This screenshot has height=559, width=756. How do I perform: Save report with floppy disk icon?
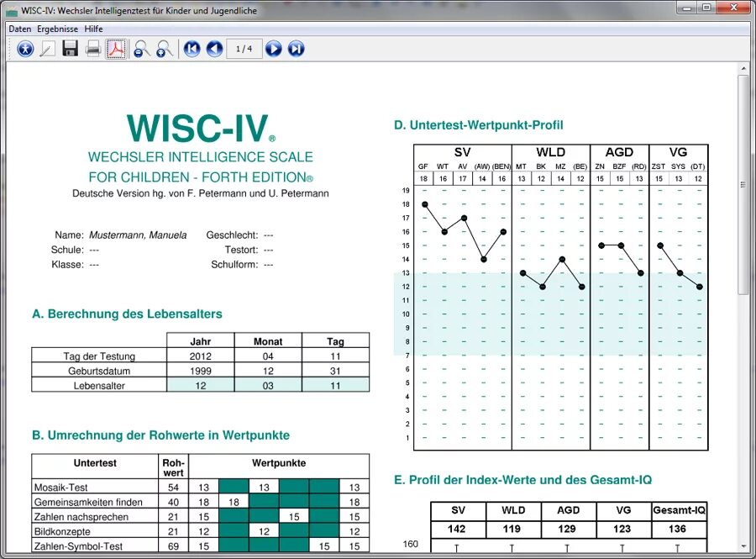coord(71,49)
